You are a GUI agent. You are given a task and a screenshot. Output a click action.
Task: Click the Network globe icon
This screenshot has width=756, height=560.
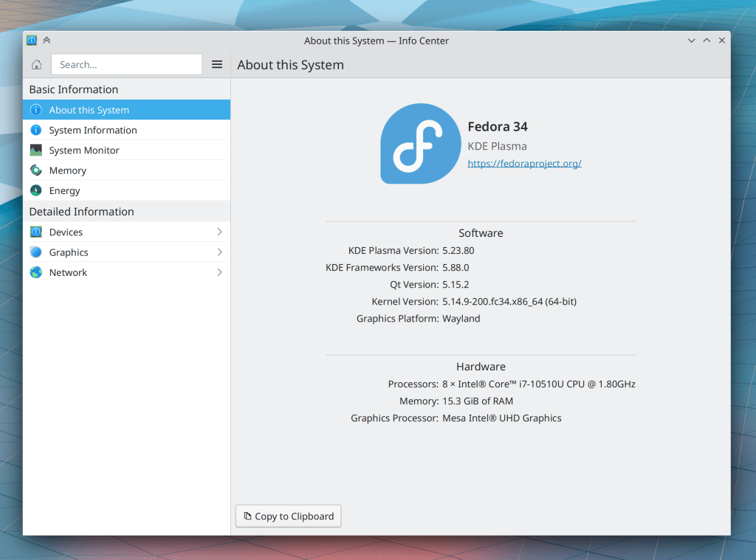point(35,272)
